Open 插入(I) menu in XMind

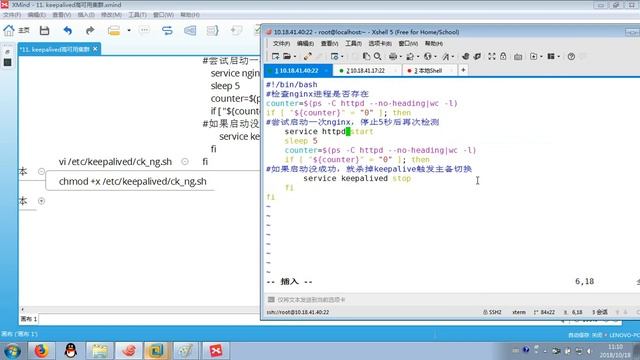(86, 15)
